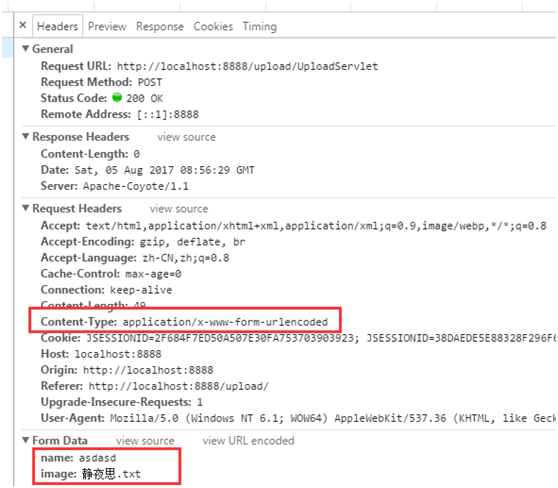
Task: Click the name form data entry
Action: [78, 458]
